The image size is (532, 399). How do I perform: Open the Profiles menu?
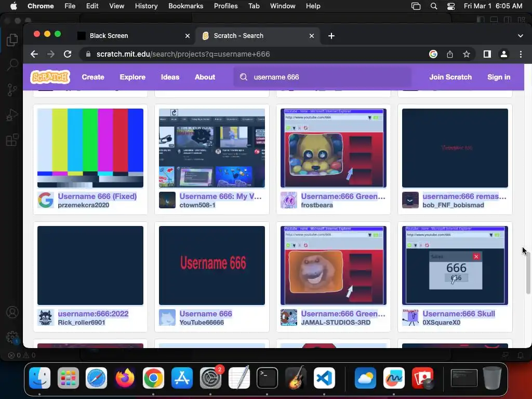(225, 6)
